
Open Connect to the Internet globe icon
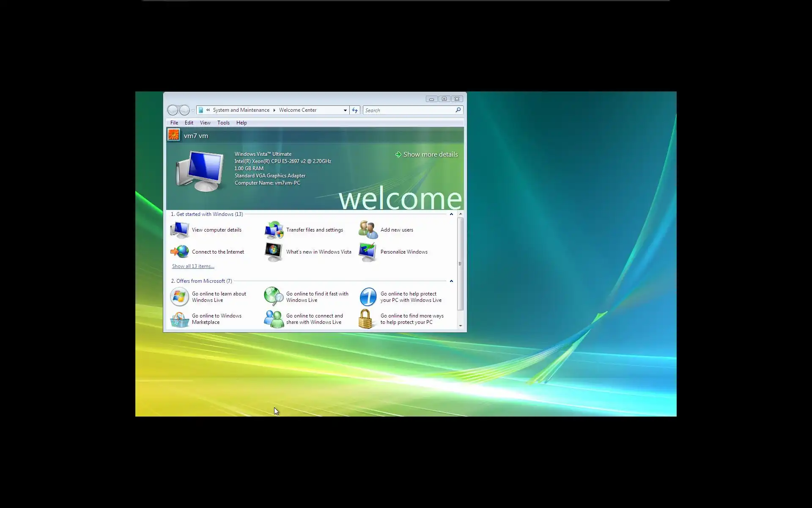(x=179, y=251)
